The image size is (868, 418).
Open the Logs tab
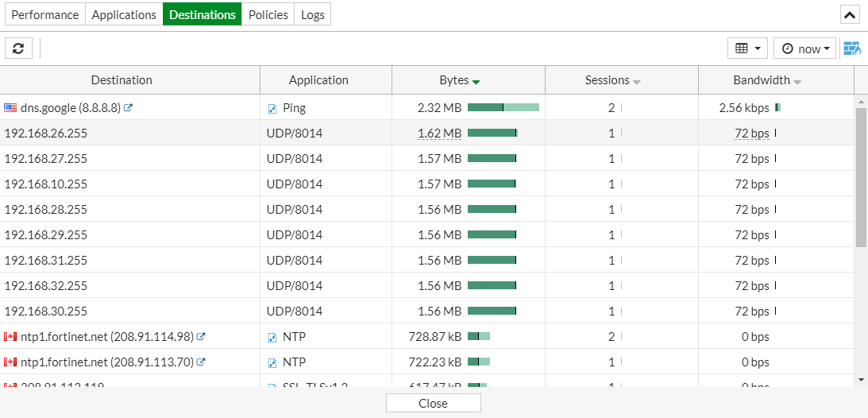[x=312, y=15]
